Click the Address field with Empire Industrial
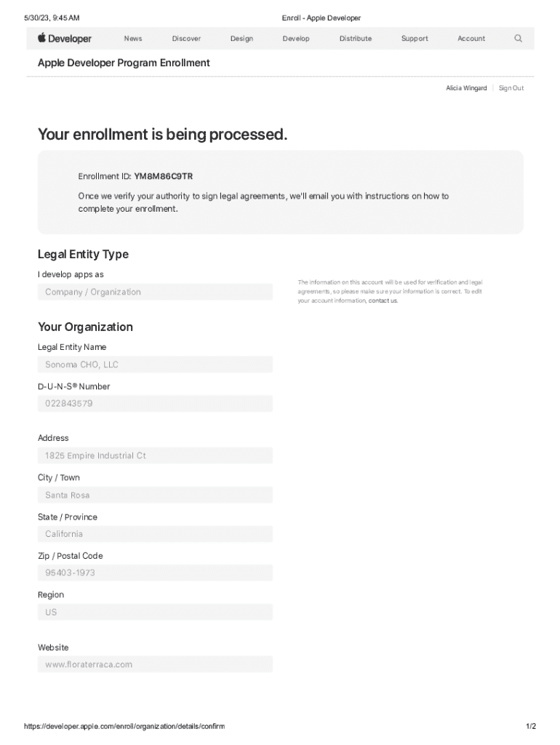Image resolution: width=560 pixels, height=745 pixels. tap(155, 455)
